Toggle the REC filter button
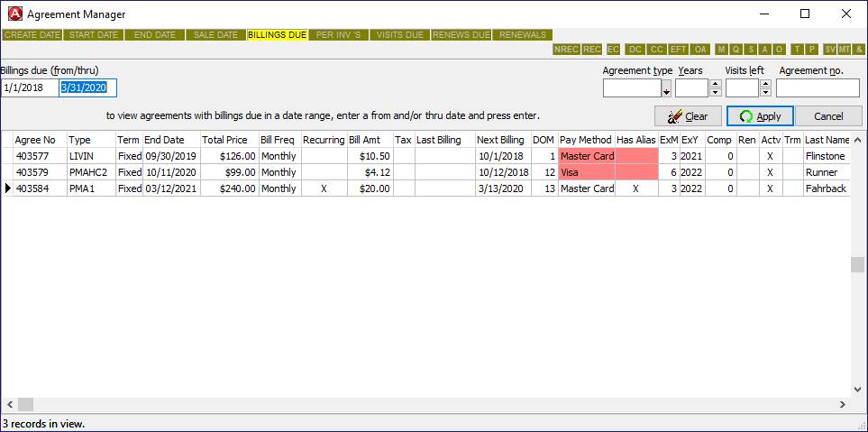 [592, 50]
